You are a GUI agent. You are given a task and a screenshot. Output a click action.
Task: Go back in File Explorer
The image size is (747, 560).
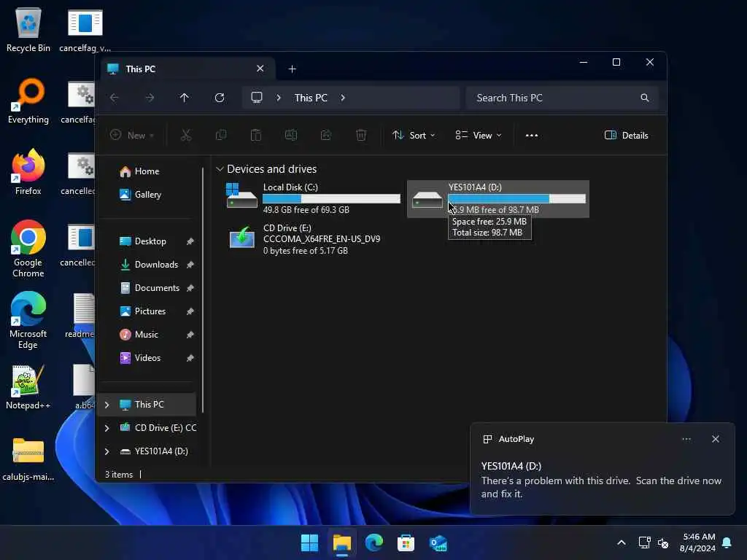[x=115, y=98]
